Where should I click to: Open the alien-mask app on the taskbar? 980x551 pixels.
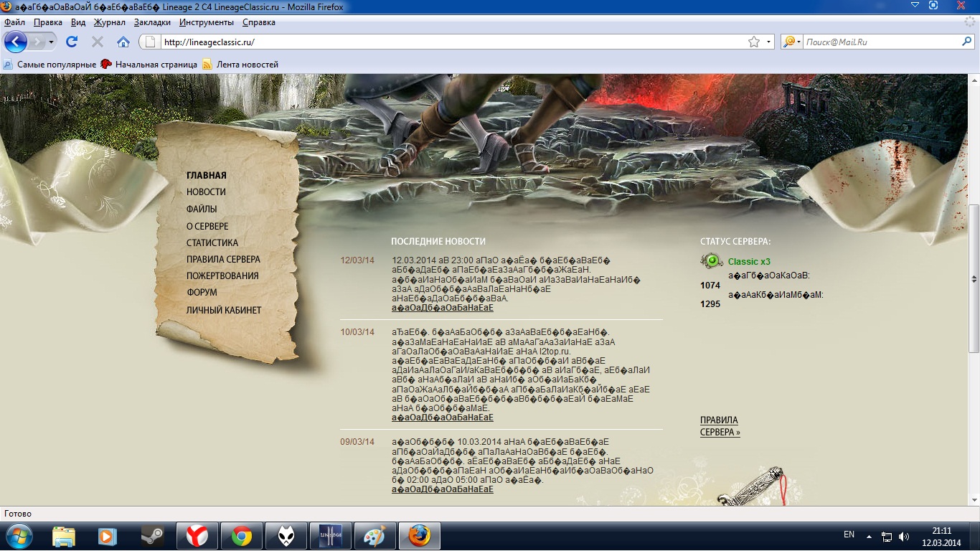click(x=286, y=536)
